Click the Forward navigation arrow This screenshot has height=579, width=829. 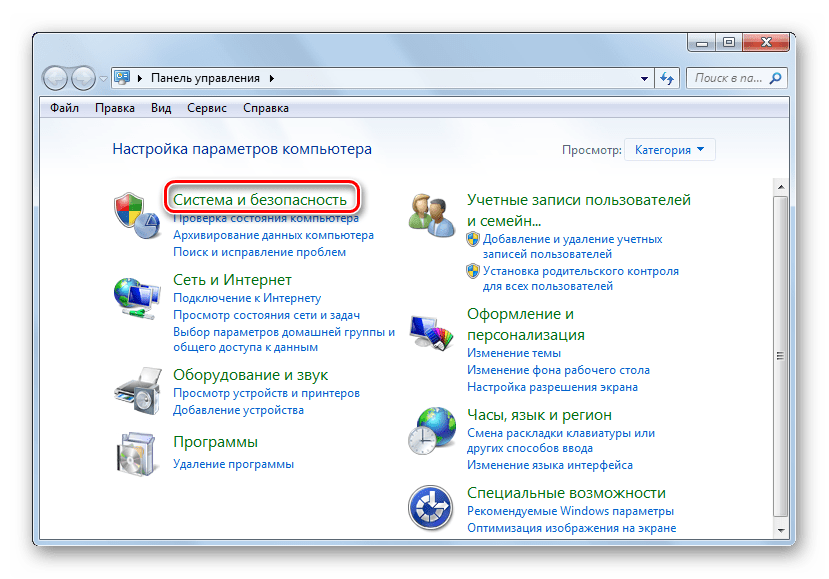(x=83, y=79)
